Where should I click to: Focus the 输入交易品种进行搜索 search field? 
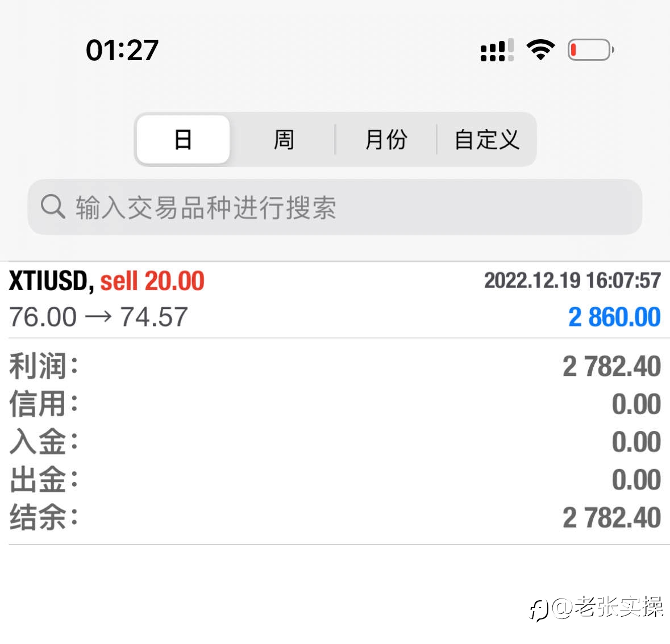coord(335,207)
